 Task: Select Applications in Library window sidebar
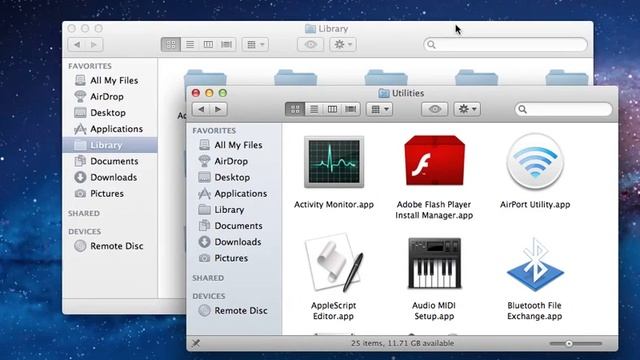coord(109,129)
